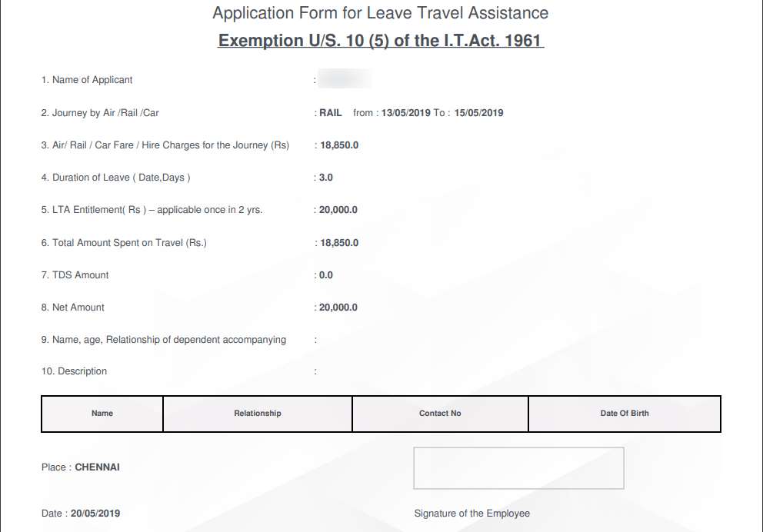Image resolution: width=763 pixels, height=532 pixels.
Task: Select the Name table header
Action: [x=102, y=414]
